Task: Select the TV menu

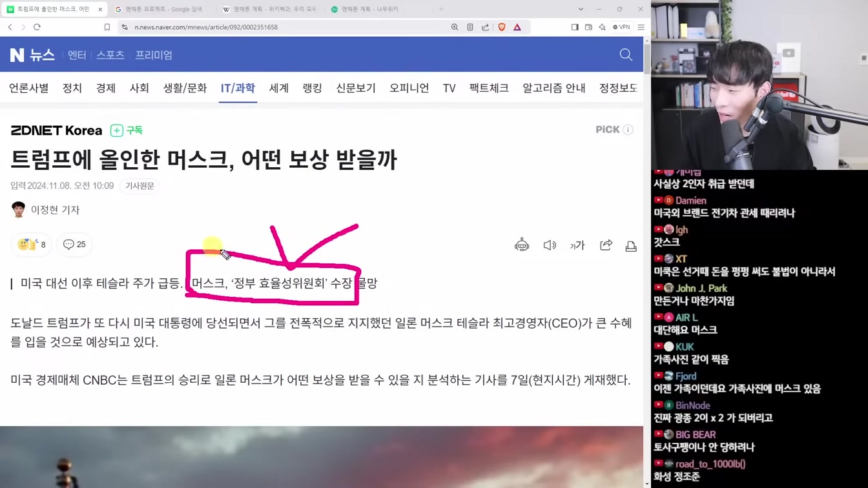Action: 449,88
